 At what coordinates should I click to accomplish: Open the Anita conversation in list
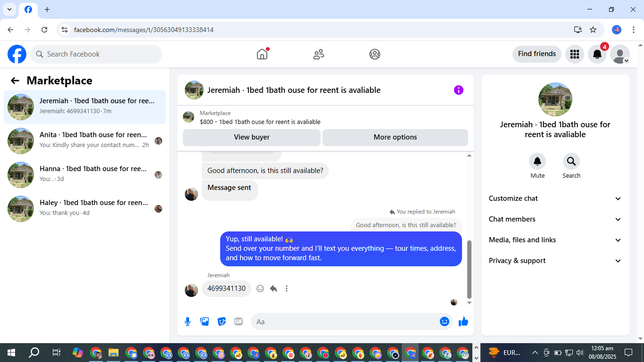coord(85,141)
